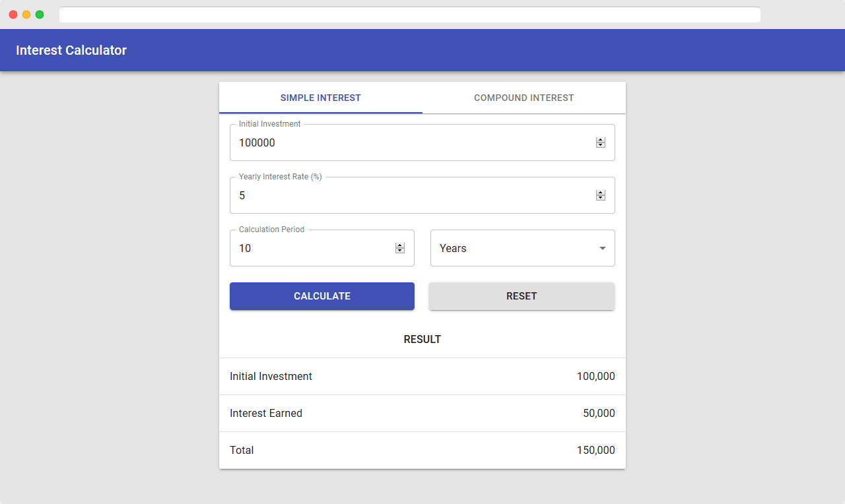Select the Simple Interest tab
This screenshot has height=504, width=845.
[x=321, y=98]
